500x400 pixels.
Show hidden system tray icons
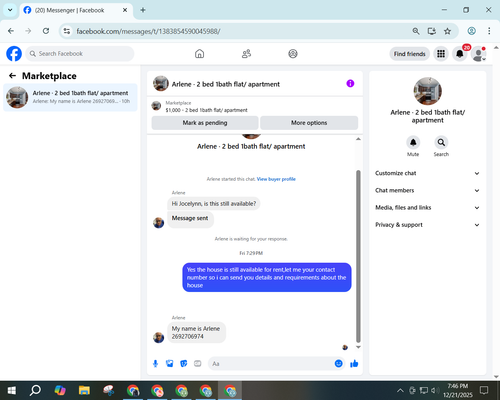coord(400,390)
